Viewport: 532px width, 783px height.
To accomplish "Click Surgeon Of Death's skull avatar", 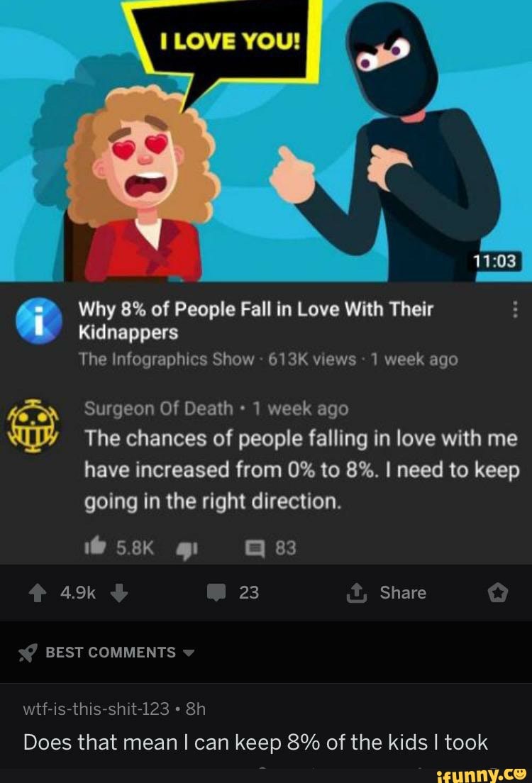I will [x=33, y=426].
